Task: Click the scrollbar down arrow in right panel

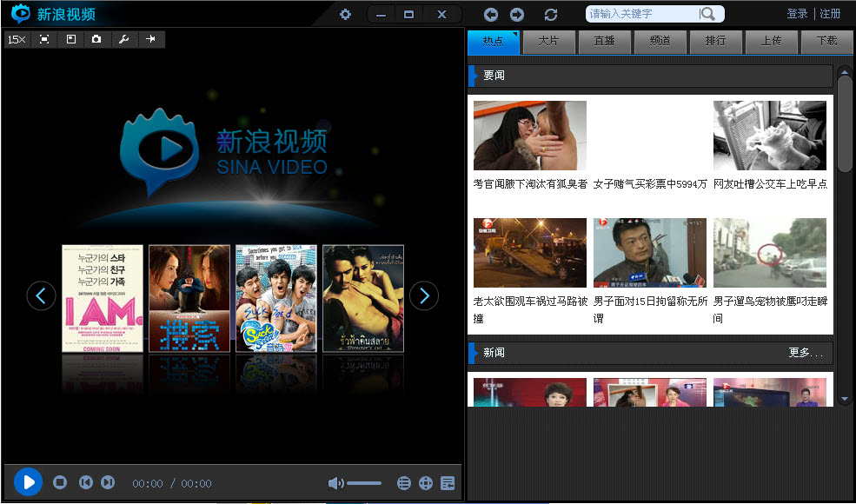Action: point(845,399)
